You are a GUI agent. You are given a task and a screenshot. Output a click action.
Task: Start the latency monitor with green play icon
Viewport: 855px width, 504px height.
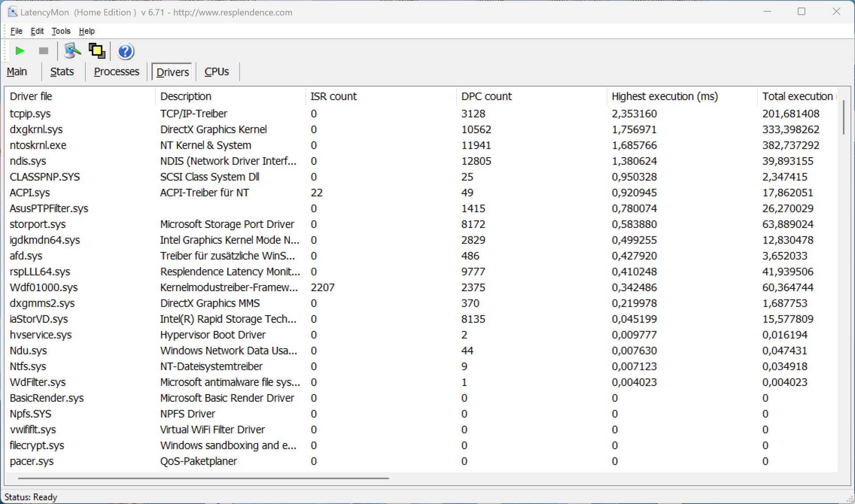tap(20, 51)
